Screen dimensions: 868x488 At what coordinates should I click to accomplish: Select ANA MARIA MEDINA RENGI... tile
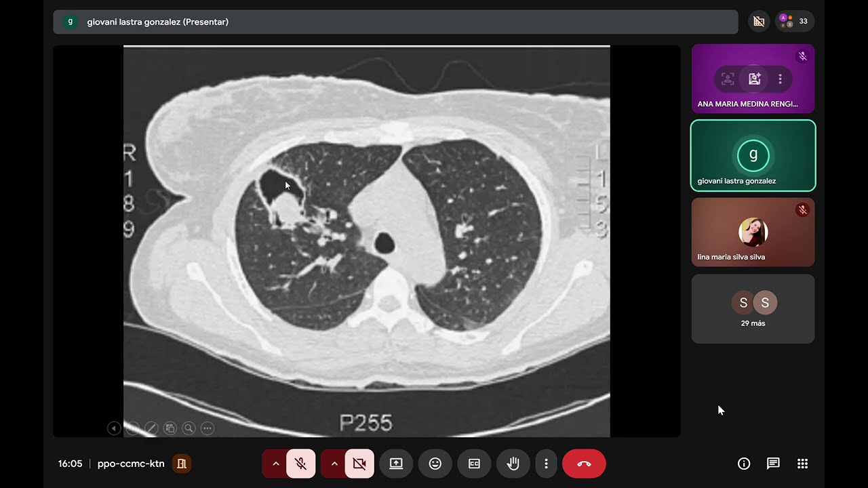click(753, 79)
